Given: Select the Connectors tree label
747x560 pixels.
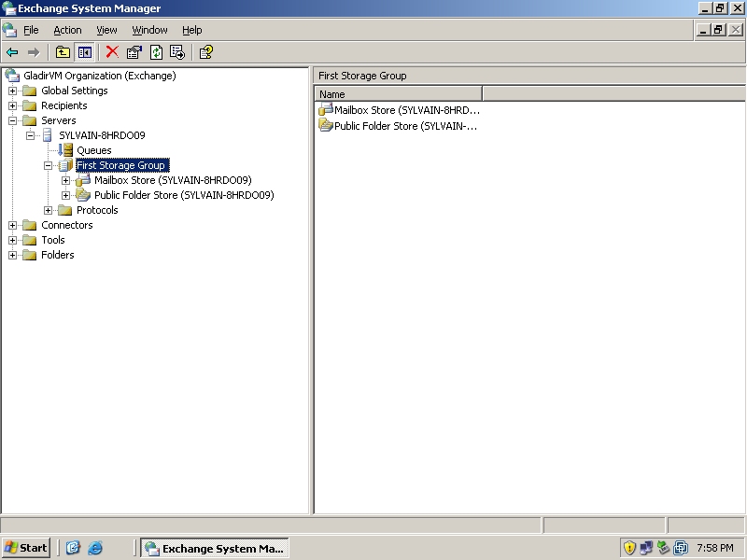Looking at the screenshot, I should tap(67, 225).
